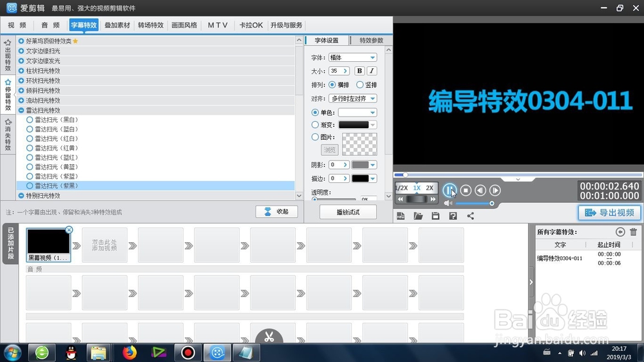644x362 pixels.
Task: Switch to 特效参数 settings tab
Action: (x=371, y=41)
